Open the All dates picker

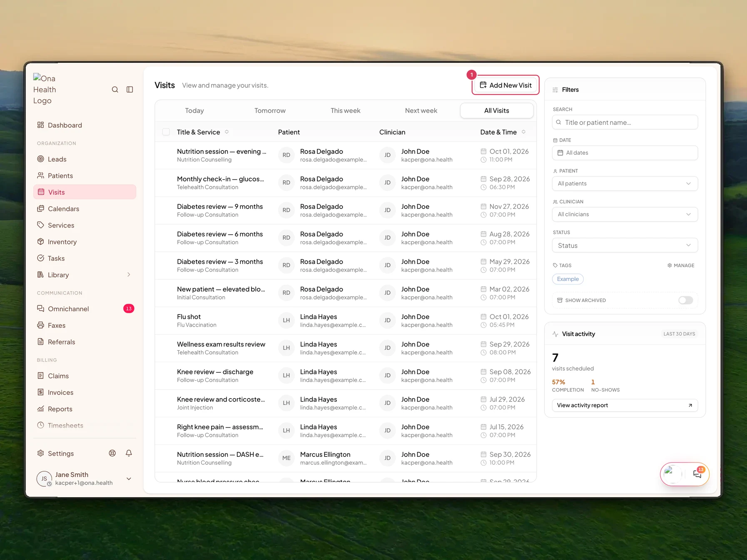tap(625, 153)
